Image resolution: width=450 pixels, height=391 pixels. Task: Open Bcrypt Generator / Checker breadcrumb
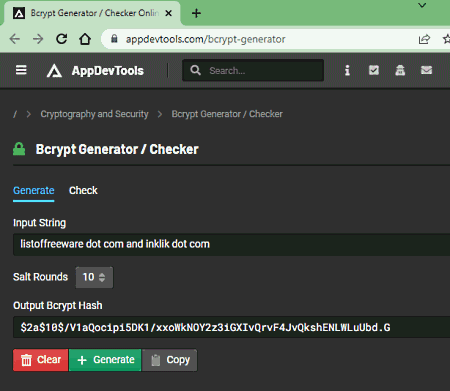pyautogui.click(x=227, y=114)
